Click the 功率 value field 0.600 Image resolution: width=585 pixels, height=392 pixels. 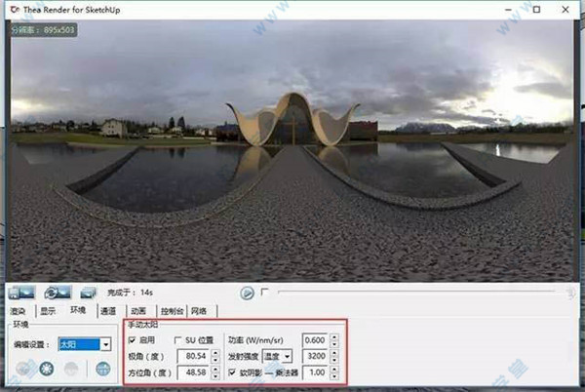point(315,339)
